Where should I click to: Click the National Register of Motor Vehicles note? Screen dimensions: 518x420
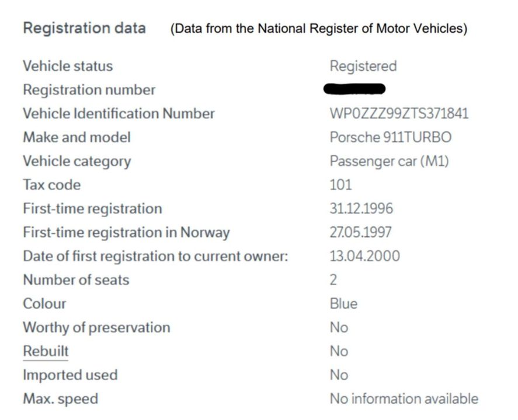(x=318, y=29)
